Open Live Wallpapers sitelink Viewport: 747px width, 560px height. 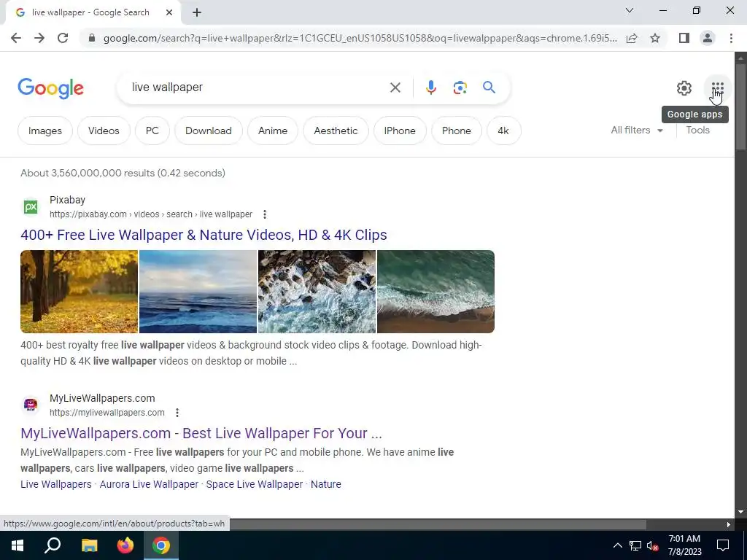tap(55, 484)
